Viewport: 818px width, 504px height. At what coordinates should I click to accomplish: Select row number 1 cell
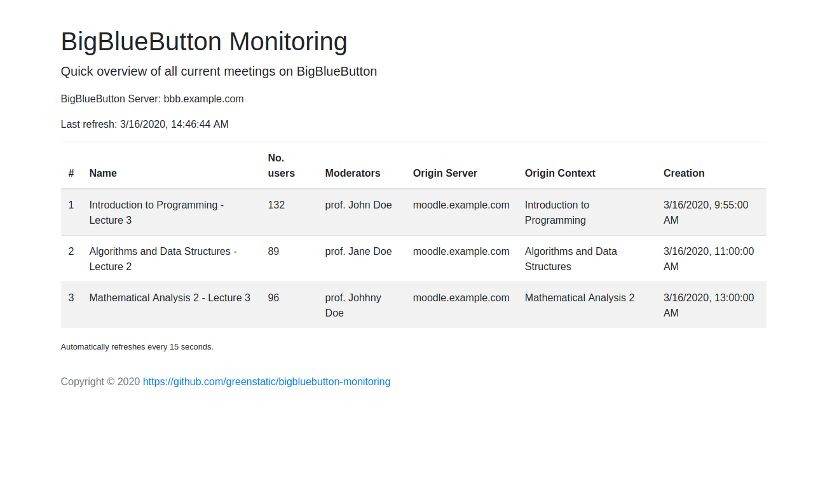coord(71,205)
